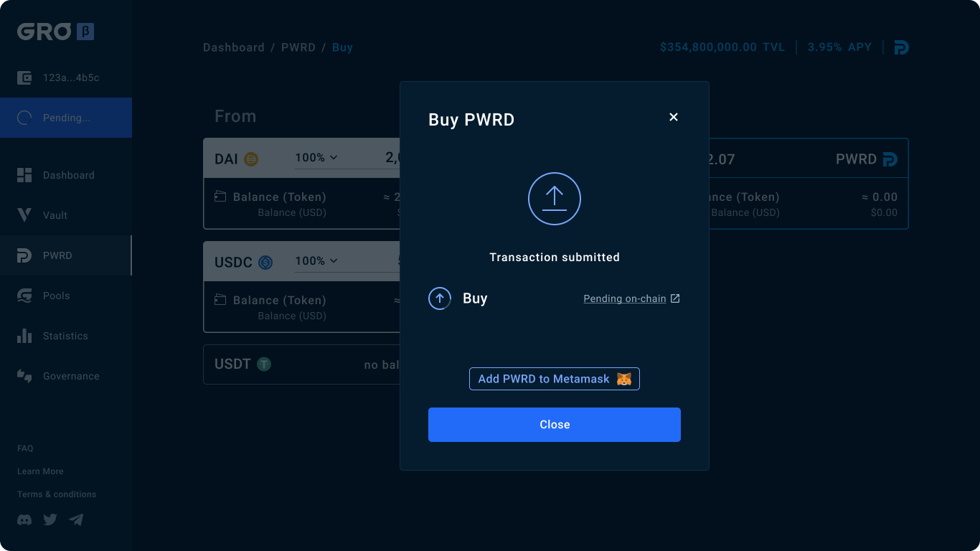
Task: Open the Pending on-chain link
Action: 625,298
